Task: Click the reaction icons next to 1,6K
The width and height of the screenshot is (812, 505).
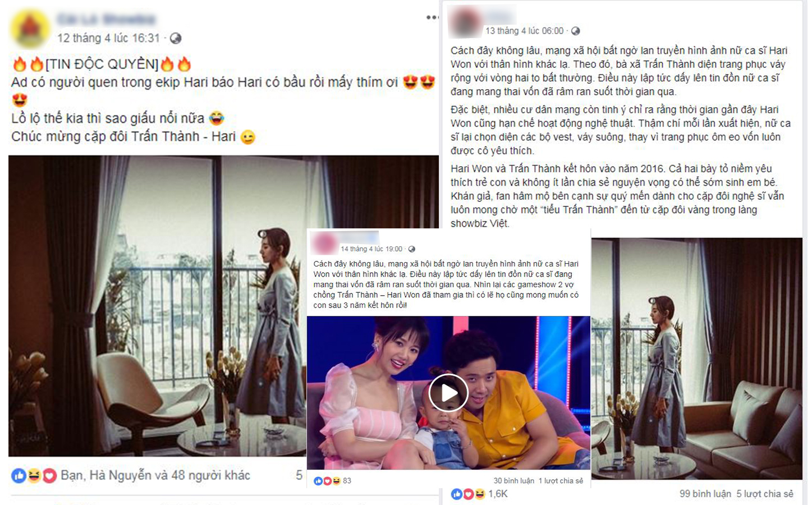Action: tap(468, 494)
